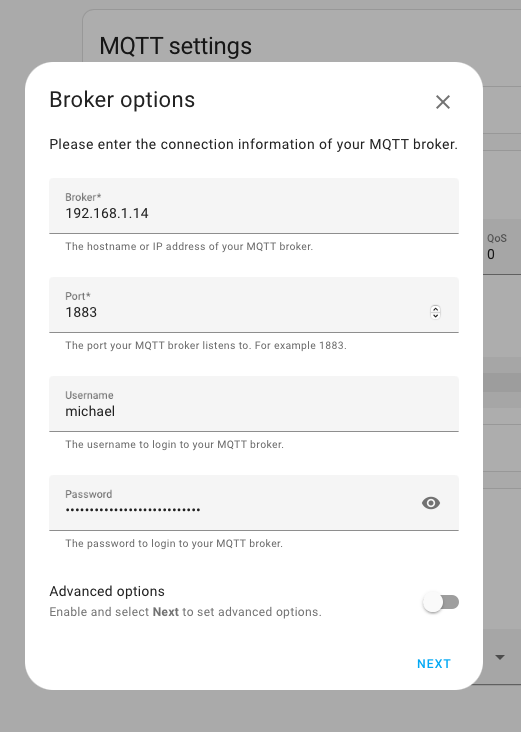This screenshot has height=732, width=521.
Task: Proceed with the NEXT button
Action: click(434, 663)
